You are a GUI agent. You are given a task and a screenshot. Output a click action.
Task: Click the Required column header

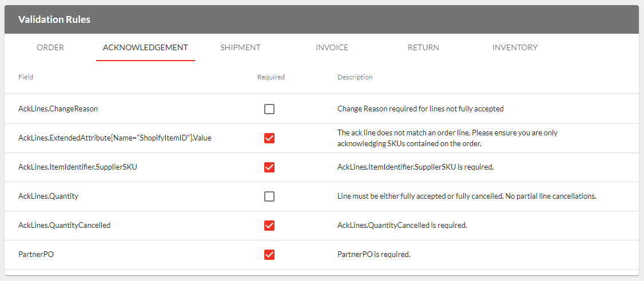271,77
